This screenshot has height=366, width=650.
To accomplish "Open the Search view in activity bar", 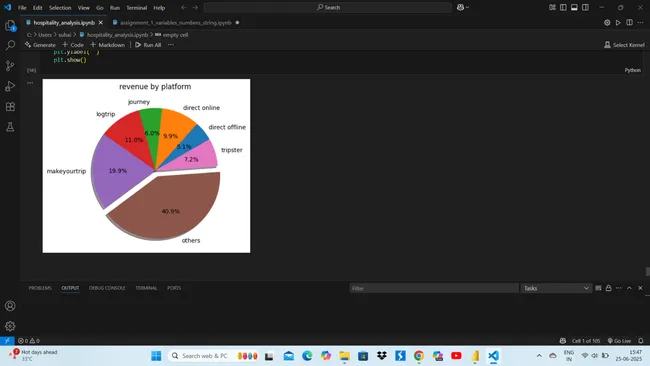I will (x=10, y=45).
